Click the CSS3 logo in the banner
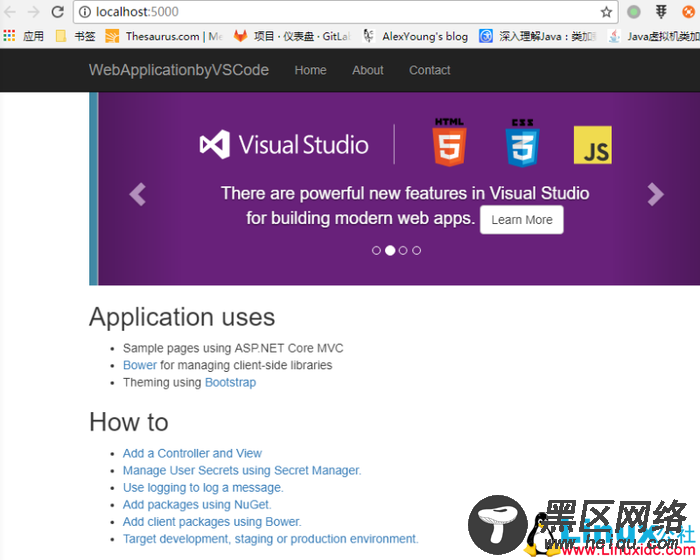Screen dimensions: 700x560 (x=522, y=143)
